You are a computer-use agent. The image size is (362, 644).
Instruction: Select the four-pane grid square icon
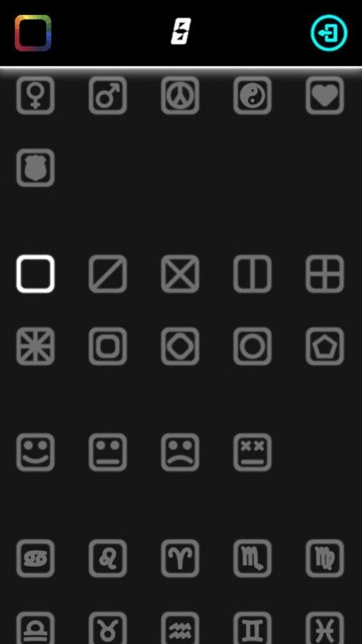pos(325,274)
